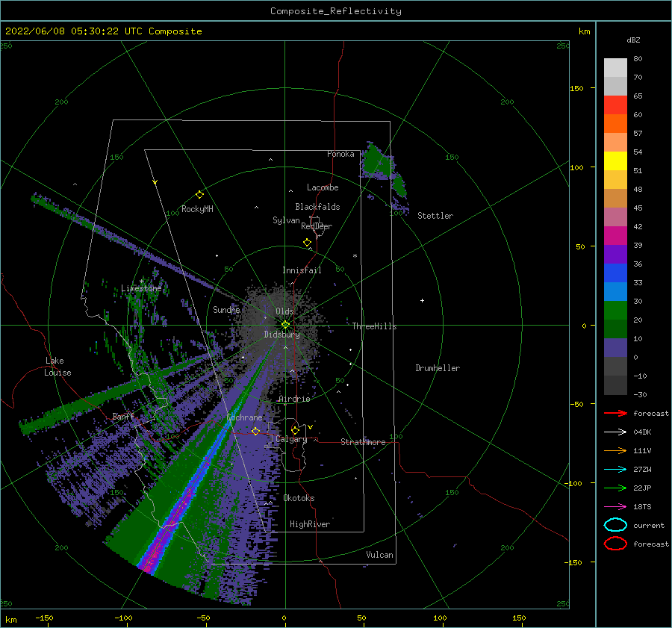The height and width of the screenshot is (628, 672).
Task: Click the red forecast arrow in legend
Action: (x=615, y=413)
